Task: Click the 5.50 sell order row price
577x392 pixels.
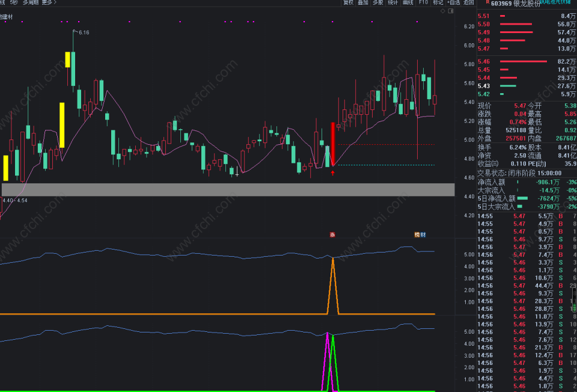Action: tap(483, 24)
